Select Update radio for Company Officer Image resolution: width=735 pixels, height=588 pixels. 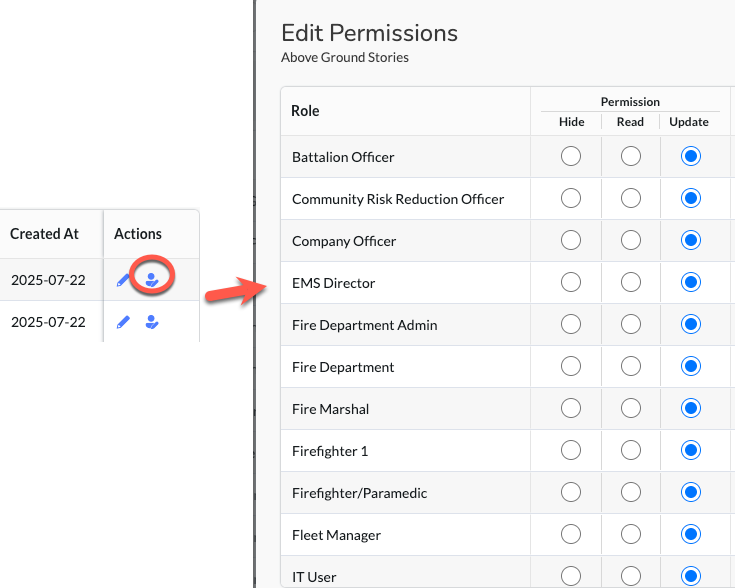point(690,240)
